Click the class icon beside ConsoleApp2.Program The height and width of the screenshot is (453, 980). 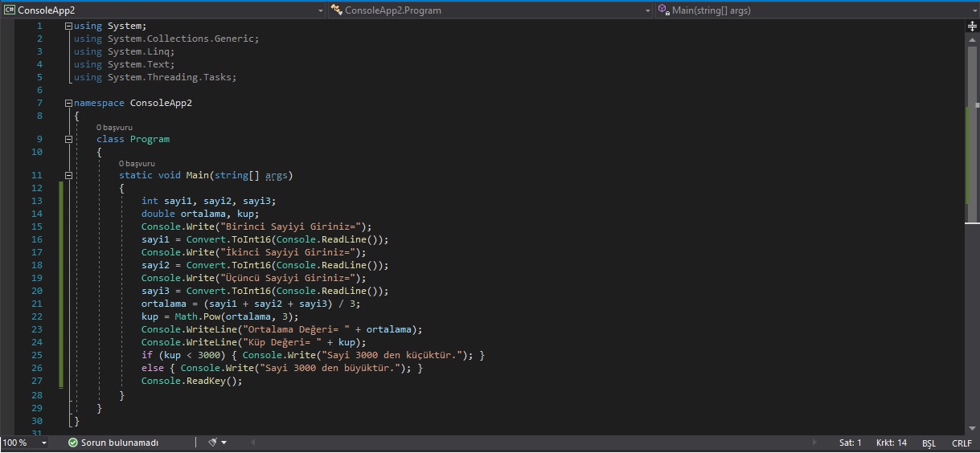tap(336, 10)
